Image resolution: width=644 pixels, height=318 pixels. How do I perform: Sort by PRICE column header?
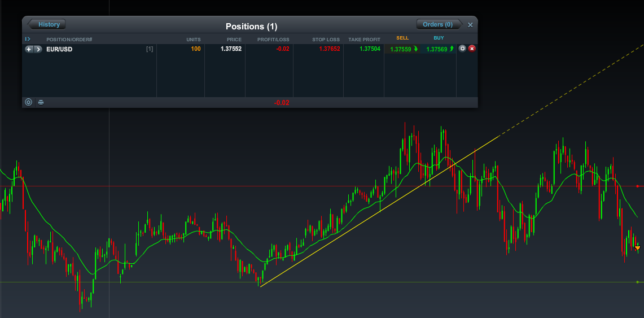point(234,40)
